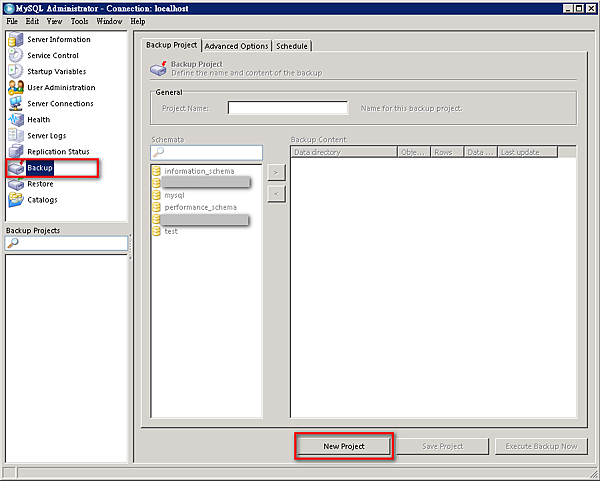This screenshot has width=600, height=481.
Task: Select Catalogs in the sidebar
Action: 42,200
